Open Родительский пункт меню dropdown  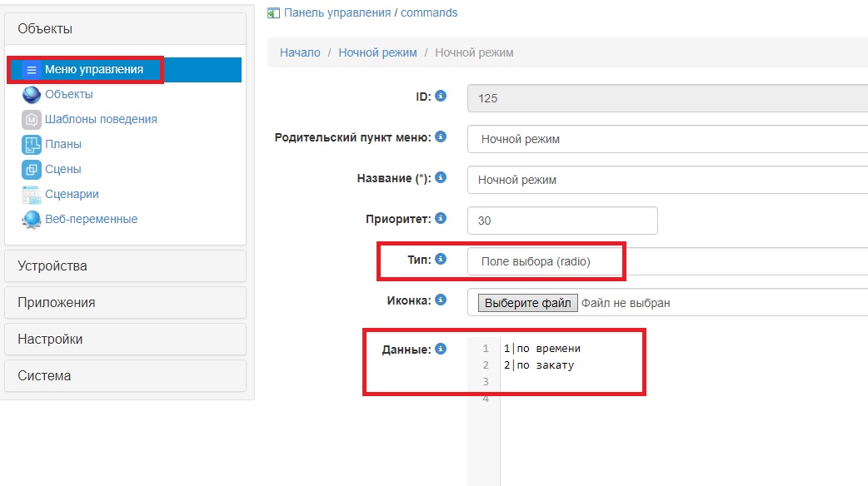(666, 139)
